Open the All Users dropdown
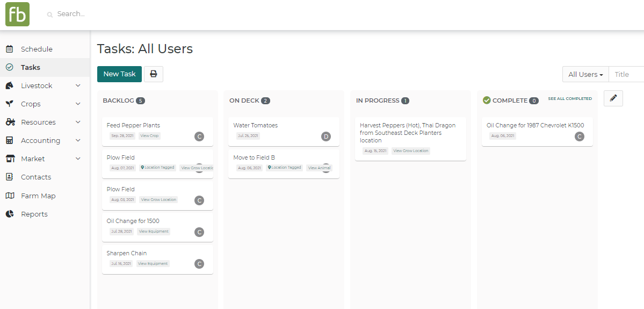 click(585, 75)
